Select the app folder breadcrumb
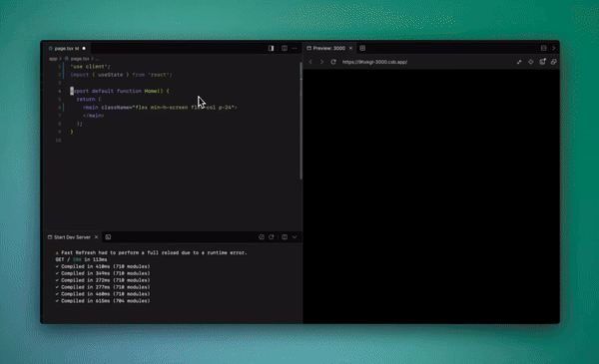The image size is (599, 364). [x=53, y=59]
